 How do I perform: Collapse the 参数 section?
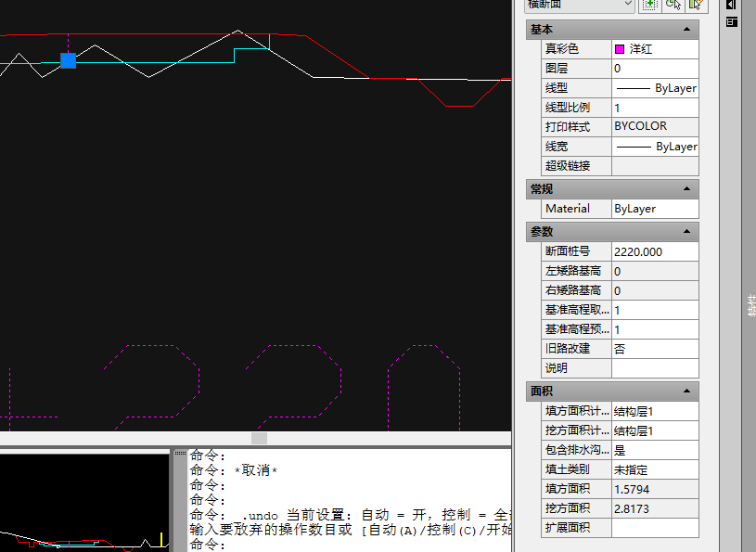[x=686, y=232]
